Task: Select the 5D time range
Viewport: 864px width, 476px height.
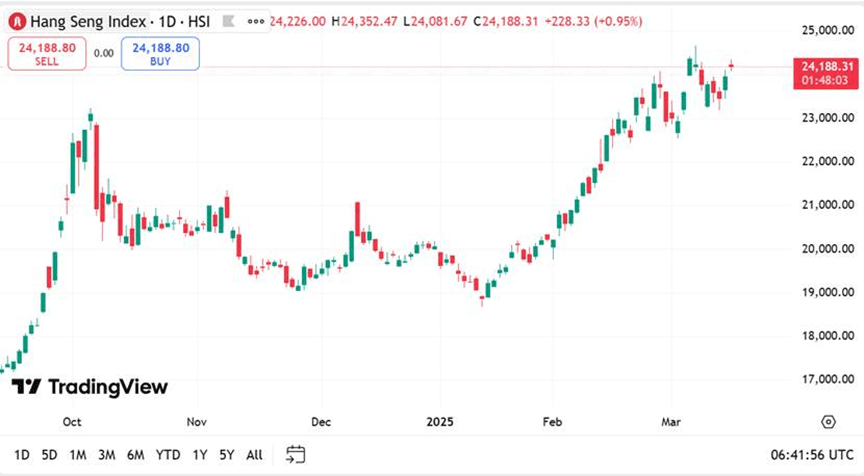Action: click(x=50, y=455)
